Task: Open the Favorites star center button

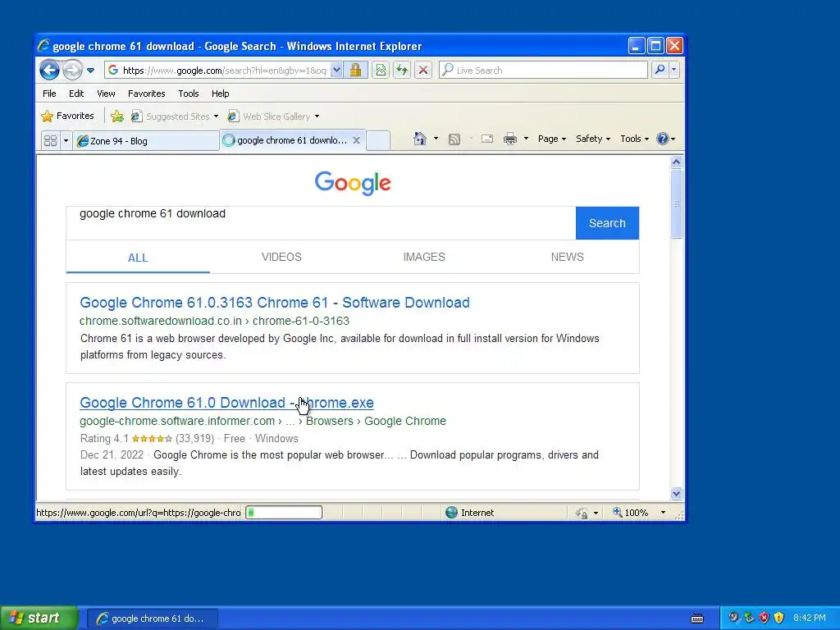Action: click(67, 116)
